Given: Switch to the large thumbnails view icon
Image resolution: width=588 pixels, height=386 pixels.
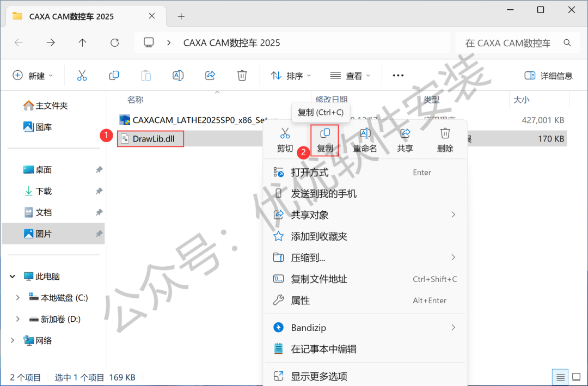Looking at the screenshot, I should (x=577, y=377).
